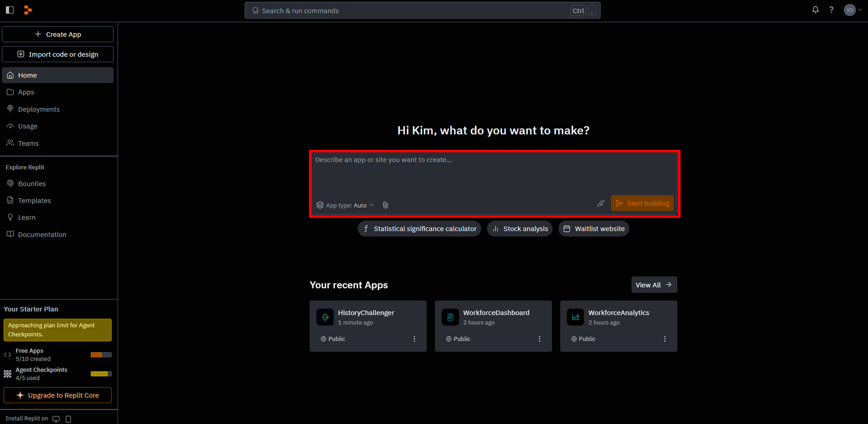
Task: Choose the Stock analysis suggestion
Action: tap(520, 229)
